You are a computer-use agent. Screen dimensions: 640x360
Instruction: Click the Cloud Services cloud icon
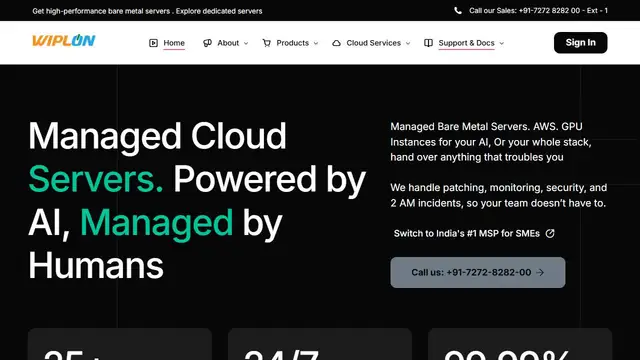[336, 43]
